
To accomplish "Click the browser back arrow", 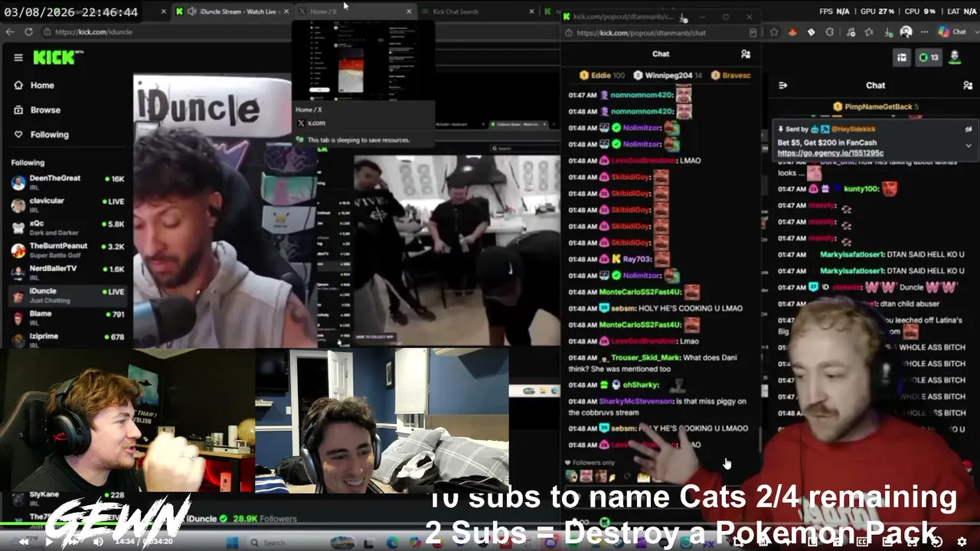I will pos(10,32).
